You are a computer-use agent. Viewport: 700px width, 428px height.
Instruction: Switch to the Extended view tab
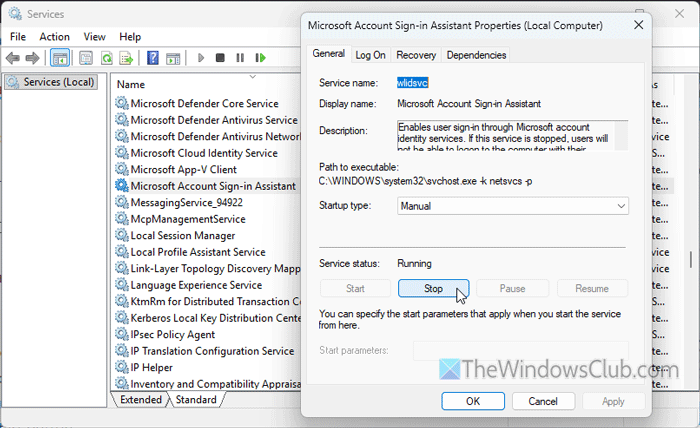tap(141, 399)
